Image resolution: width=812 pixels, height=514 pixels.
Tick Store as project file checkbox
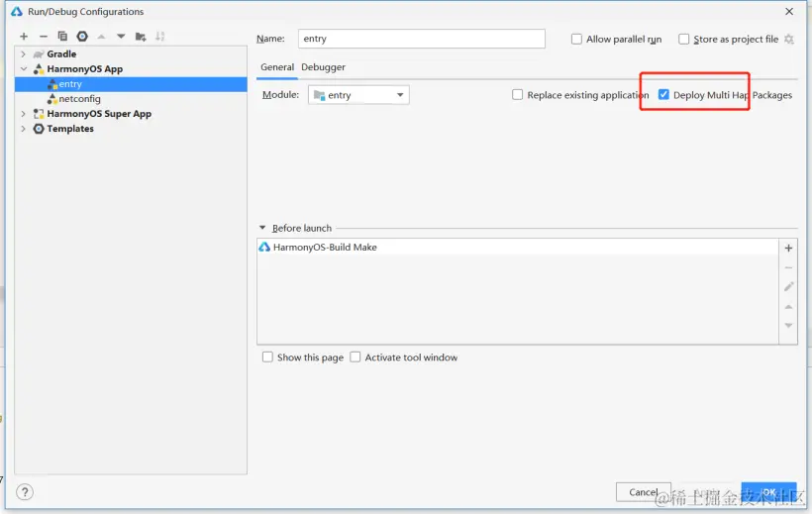click(683, 39)
